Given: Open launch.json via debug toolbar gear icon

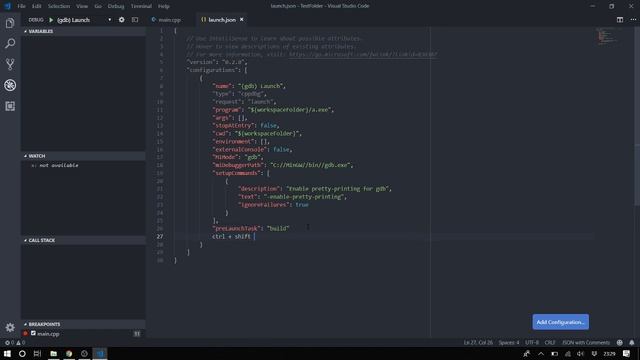Looking at the screenshot, I should coord(122,20).
